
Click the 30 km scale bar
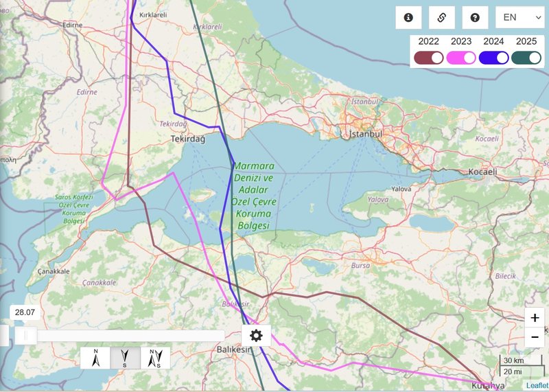(x=520, y=360)
